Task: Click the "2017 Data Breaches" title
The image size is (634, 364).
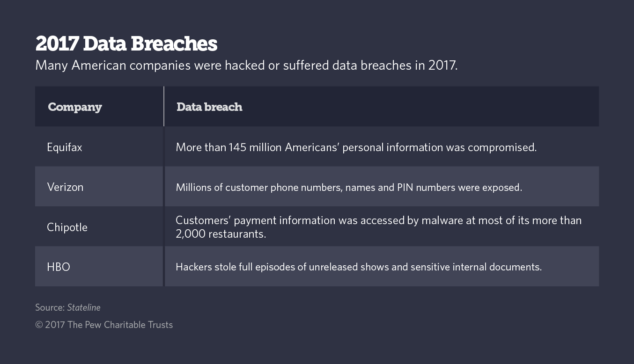Action: click(x=126, y=44)
